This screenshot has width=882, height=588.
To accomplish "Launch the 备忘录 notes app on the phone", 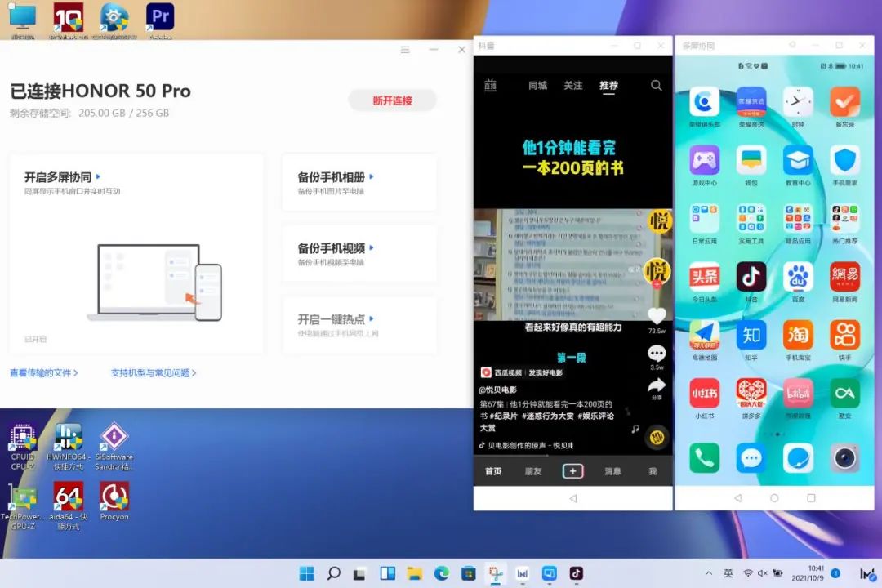I will coord(844,102).
